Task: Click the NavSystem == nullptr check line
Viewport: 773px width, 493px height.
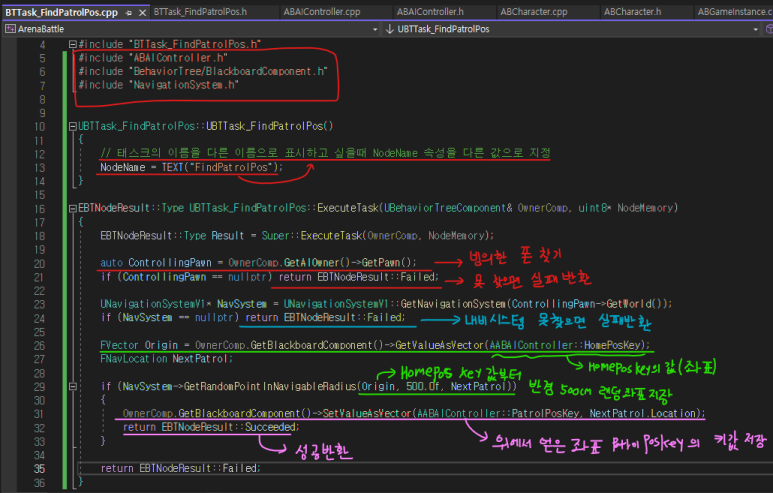Action: coord(252,317)
